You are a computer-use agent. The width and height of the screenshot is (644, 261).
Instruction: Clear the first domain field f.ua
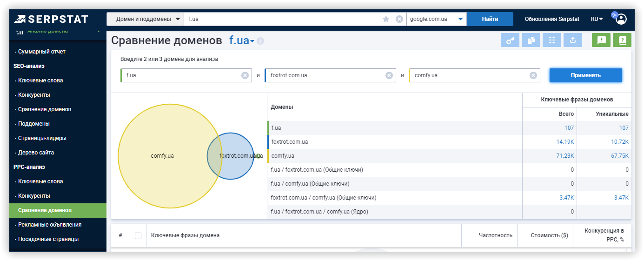pyautogui.click(x=245, y=75)
